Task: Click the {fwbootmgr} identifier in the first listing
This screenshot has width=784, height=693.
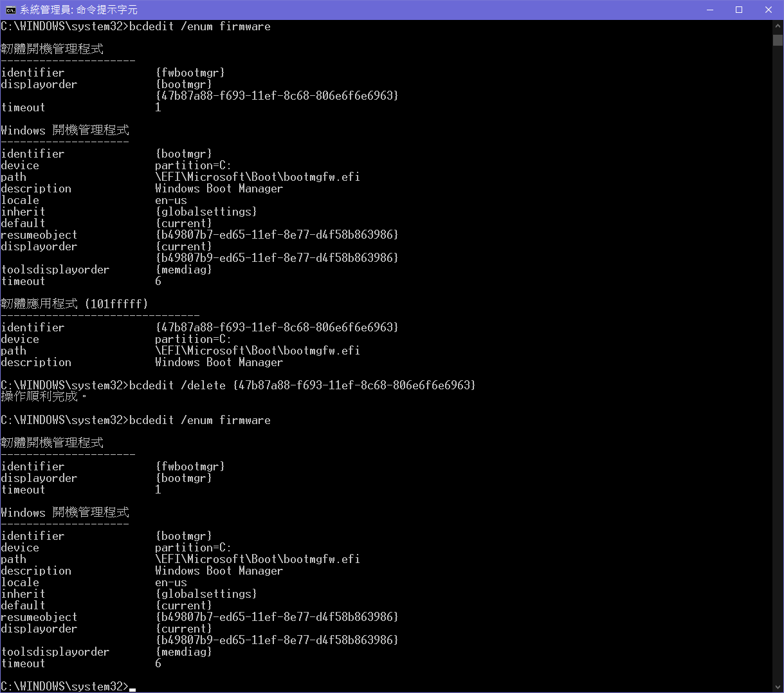Action: (x=190, y=73)
